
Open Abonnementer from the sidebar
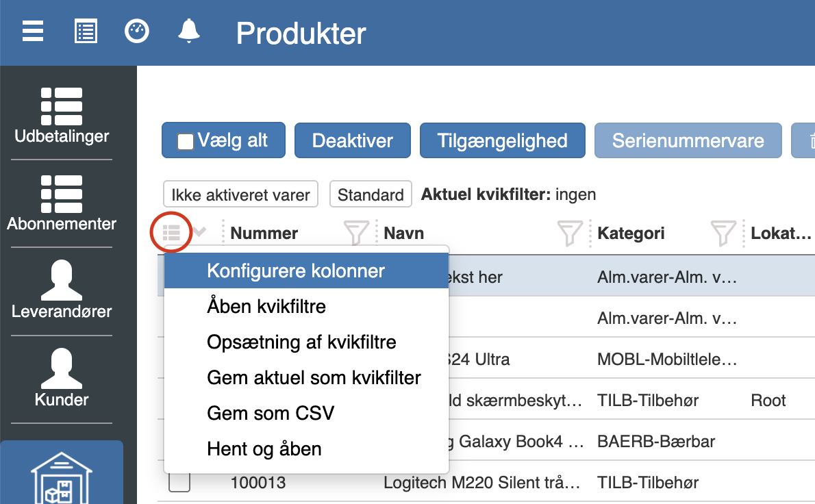pyautogui.click(x=62, y=203)
